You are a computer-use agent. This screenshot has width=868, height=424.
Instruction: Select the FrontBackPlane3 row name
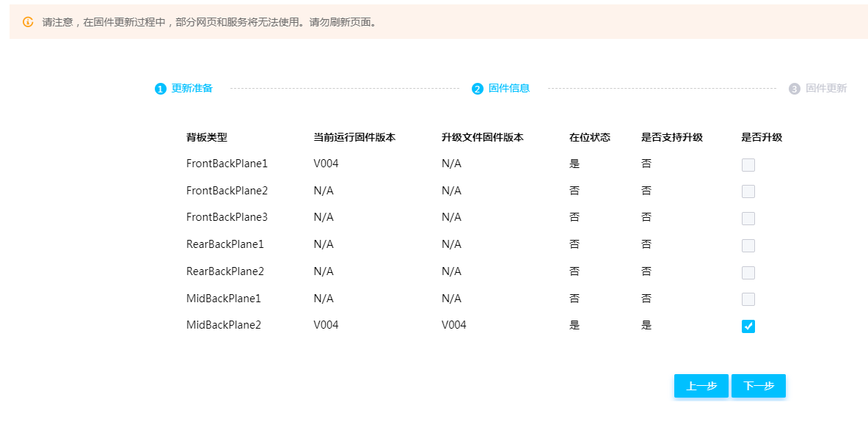coord(227,218)
